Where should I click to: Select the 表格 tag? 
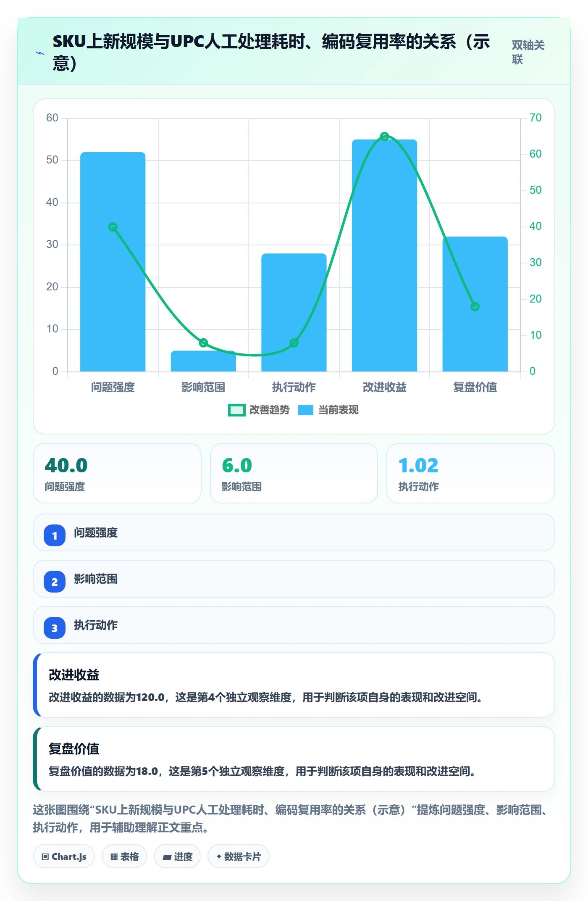tap(124, 856)
